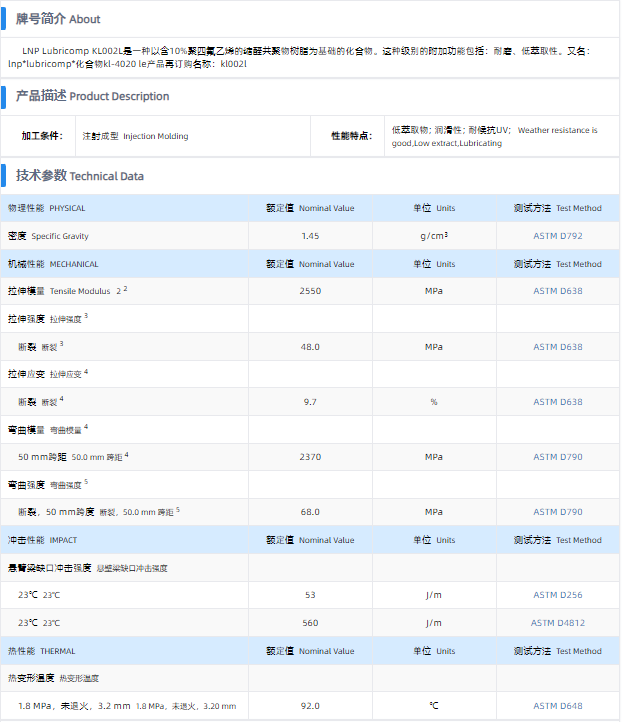The height and width of the screenshot is (722, 622).
Task: Click the 性能特点 label
Action: 351,136
